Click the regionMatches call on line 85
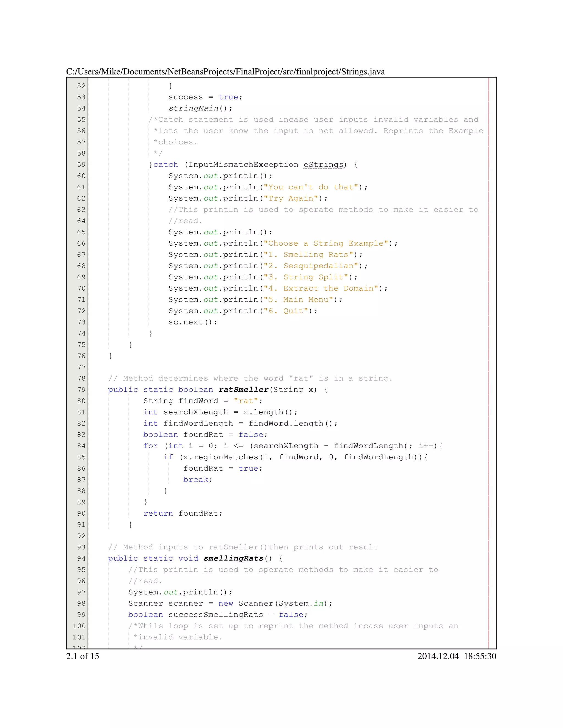This screenshot has height=728, width=563. click(226, 457)
